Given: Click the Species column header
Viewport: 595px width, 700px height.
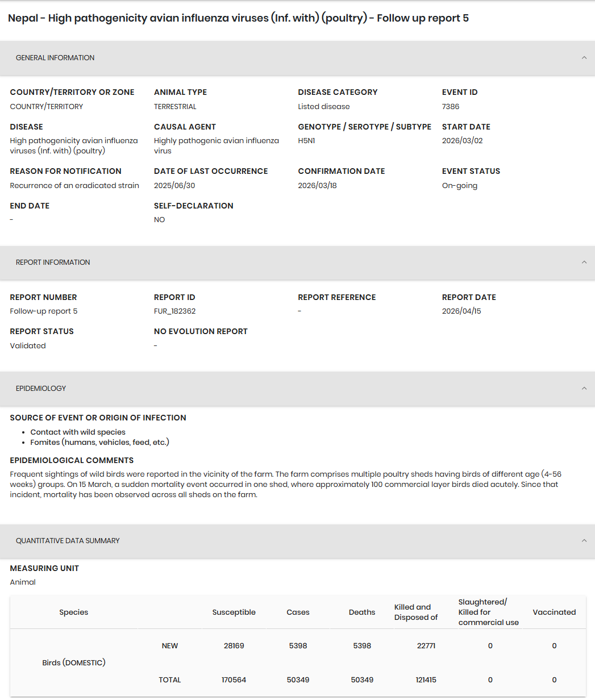Looking at the screenshot, I should pos(74,612).
